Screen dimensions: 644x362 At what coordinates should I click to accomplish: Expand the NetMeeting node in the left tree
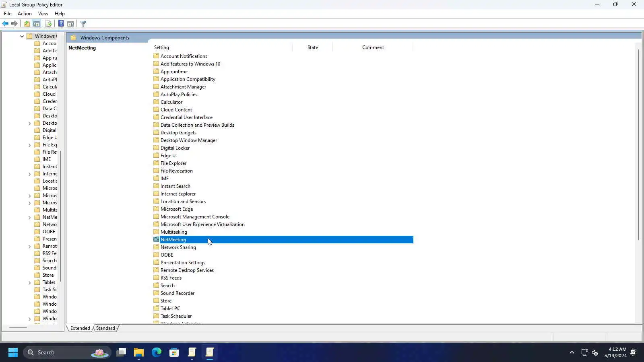point(29,218)
